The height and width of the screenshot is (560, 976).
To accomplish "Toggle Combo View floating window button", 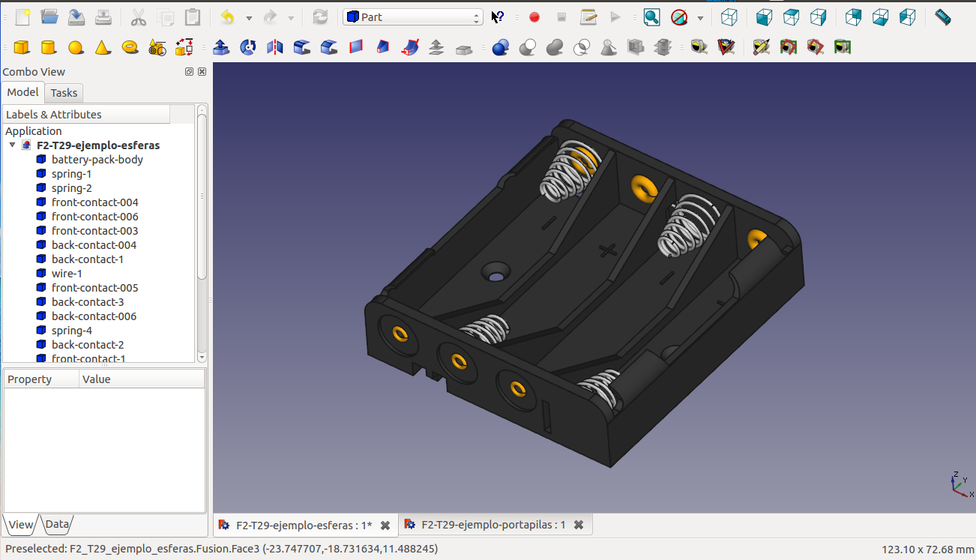I will [190, 72].
